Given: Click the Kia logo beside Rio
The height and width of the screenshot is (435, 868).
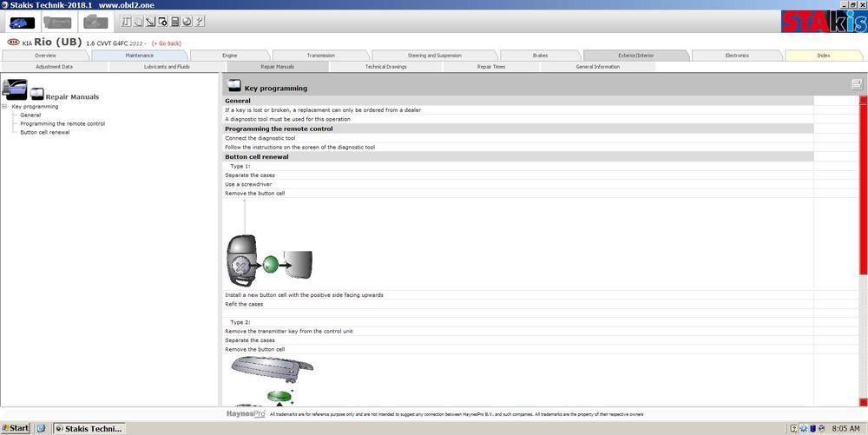Looking at the screenshot, I should point(13,43).
